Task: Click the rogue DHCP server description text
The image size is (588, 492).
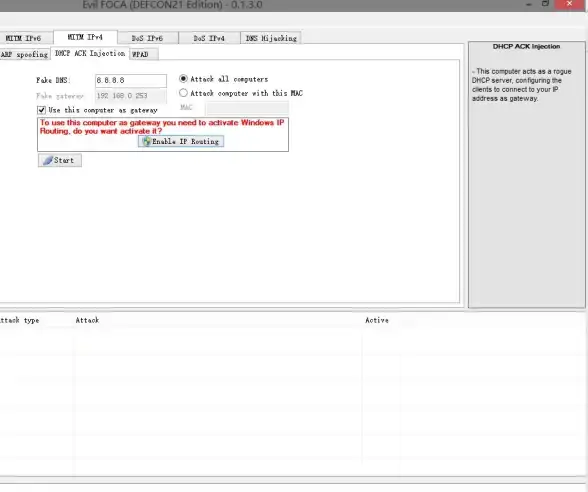Action: click(522, 85)
